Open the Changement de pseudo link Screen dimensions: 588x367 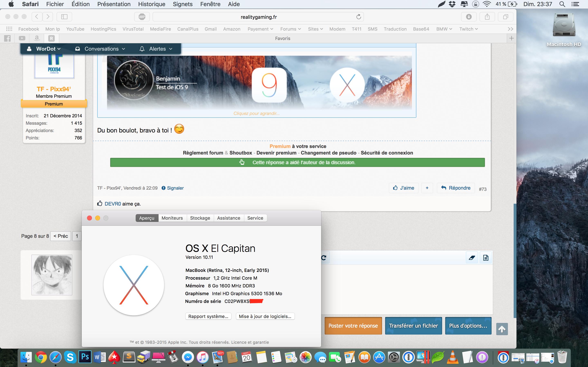click(329, 153)
